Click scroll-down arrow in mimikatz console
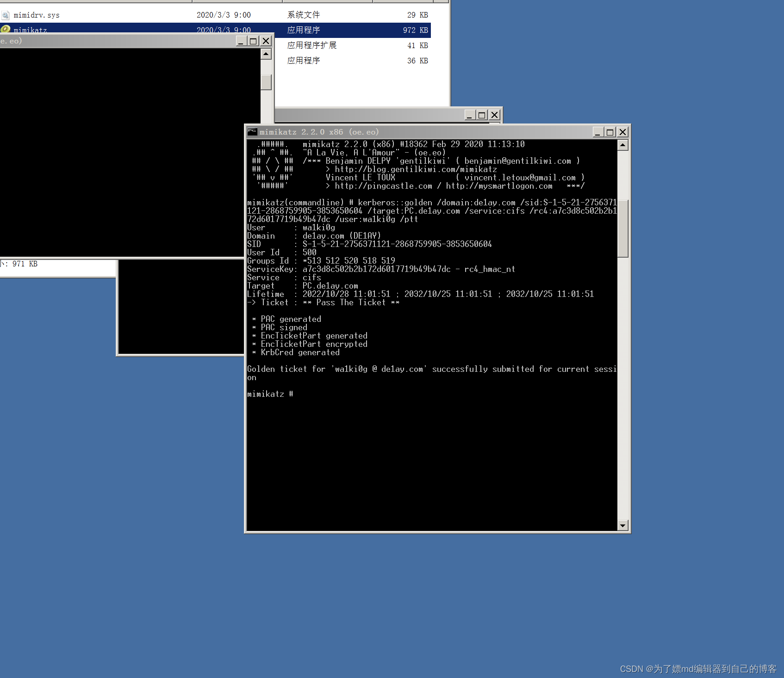 tap(622, 525)
